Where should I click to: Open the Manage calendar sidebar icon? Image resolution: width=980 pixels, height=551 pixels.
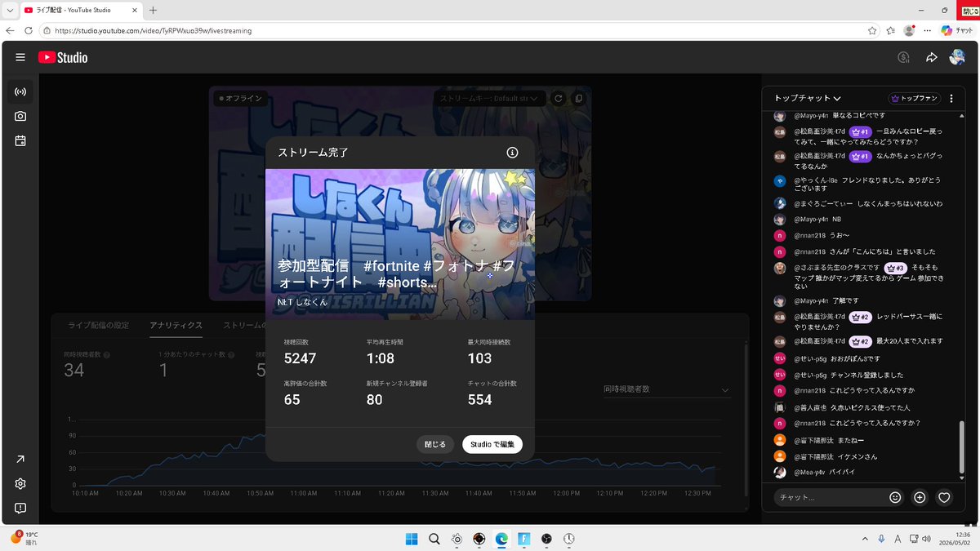click(20, 140)
